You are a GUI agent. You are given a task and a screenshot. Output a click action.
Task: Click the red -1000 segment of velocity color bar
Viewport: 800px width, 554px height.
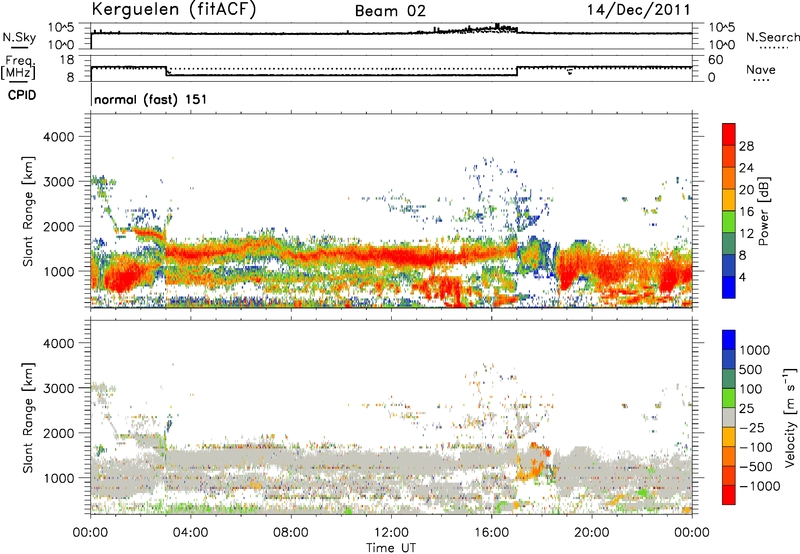[x=729, y=495]
